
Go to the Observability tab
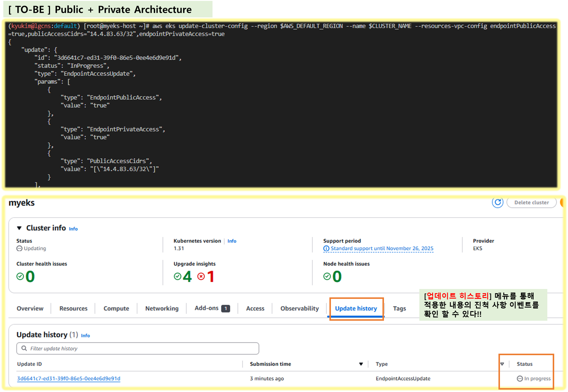tap(299, 308)
